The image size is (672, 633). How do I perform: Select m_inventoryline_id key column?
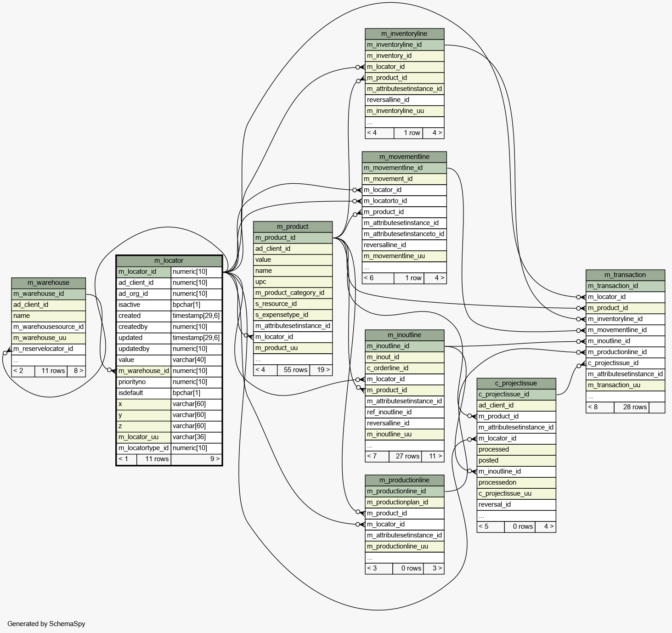point(405,45)
